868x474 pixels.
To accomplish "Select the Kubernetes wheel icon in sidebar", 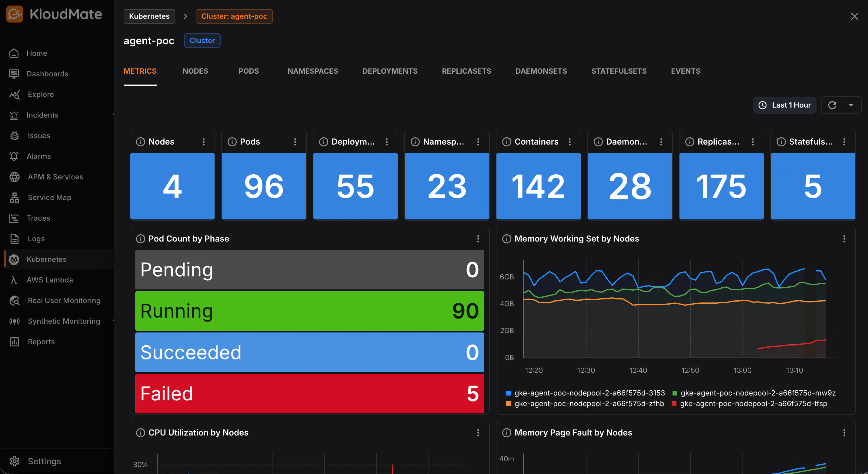I will click(14, 259).
